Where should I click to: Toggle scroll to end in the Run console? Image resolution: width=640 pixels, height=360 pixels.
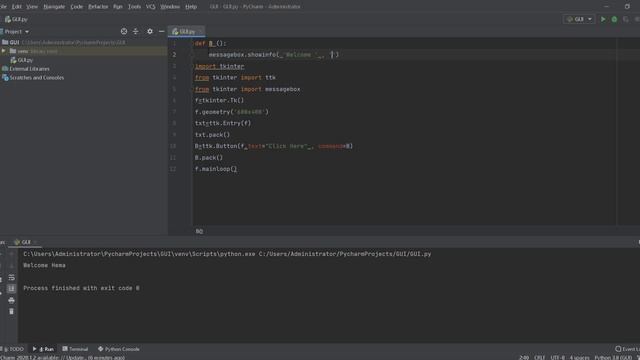coord(11,289)
